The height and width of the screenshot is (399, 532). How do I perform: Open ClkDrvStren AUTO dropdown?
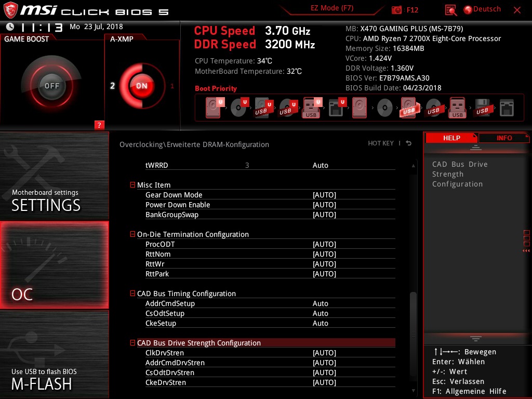tap(324, 353)
